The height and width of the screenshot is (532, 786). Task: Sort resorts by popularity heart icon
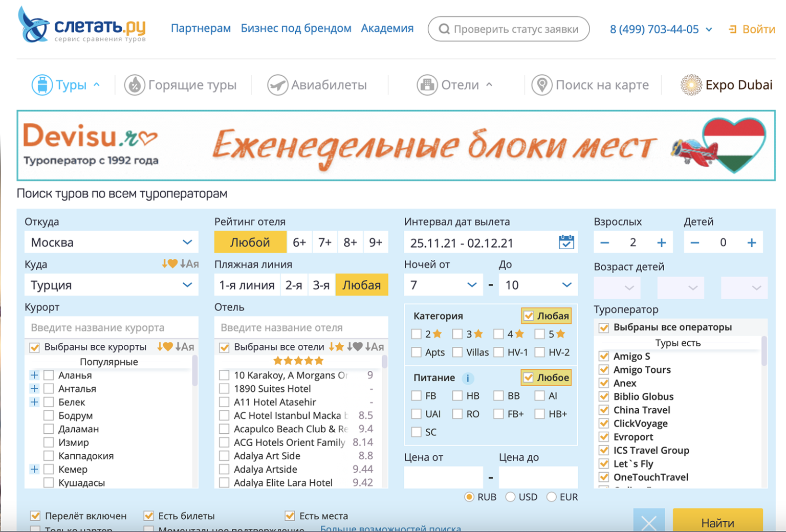click(x=165, y=347)
